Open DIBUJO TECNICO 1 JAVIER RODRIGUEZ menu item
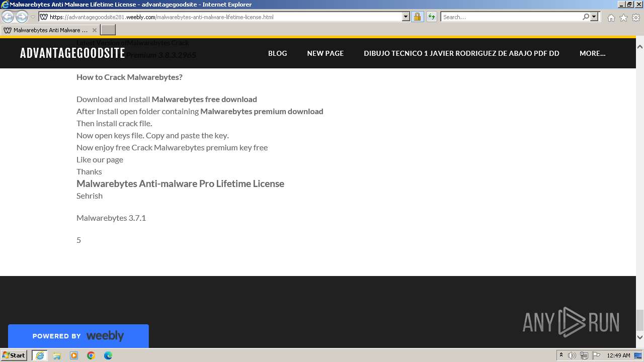Image resolution: width=644 pixels, height=362 pixels. pyautogui.click(x=461, y=53)
